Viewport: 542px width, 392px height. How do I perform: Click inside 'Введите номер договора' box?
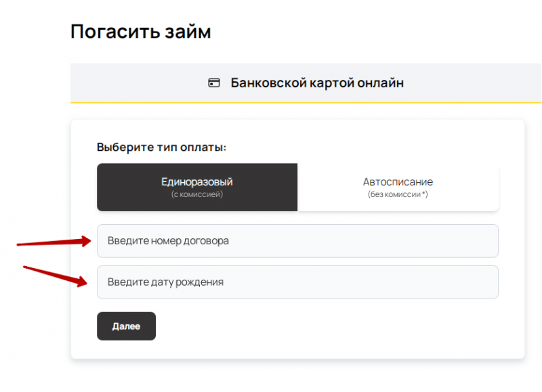(297, 240)
